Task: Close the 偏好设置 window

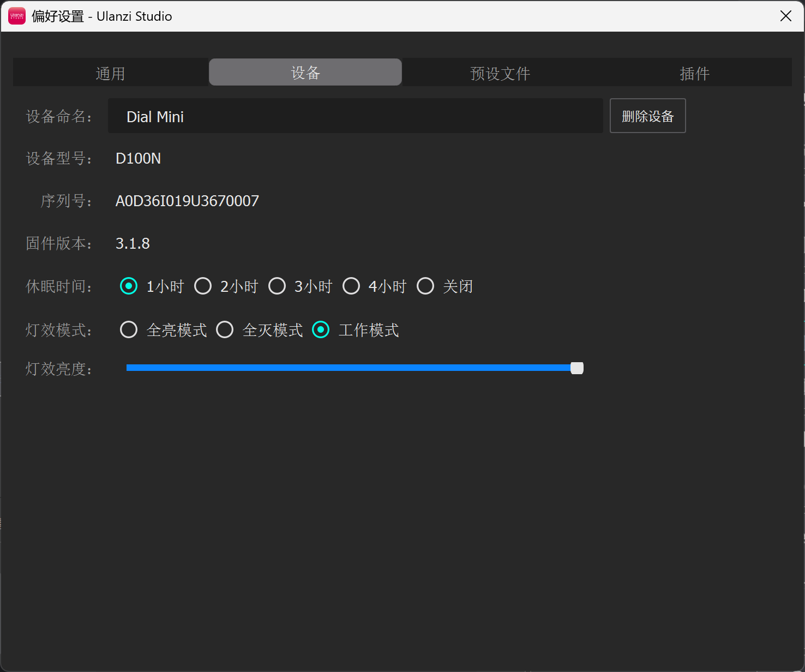Action: point(786,16)
